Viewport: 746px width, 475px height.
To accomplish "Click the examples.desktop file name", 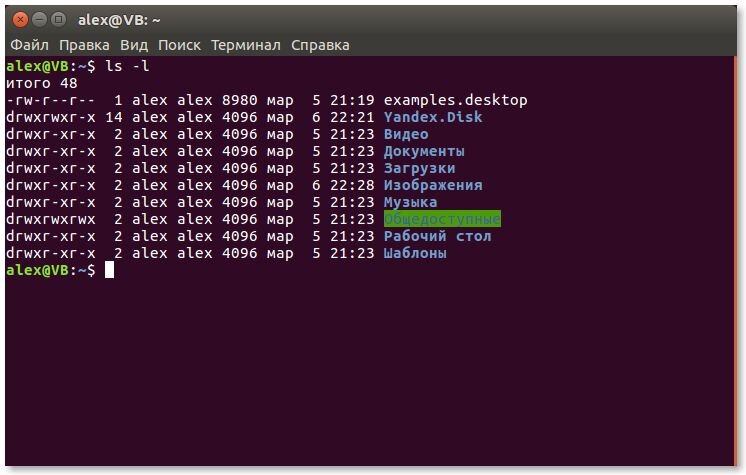I will click(455, 100).
